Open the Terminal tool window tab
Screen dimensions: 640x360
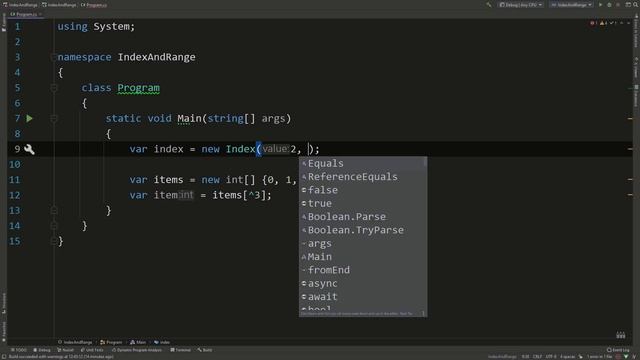pyautogui.click(x=180, y=350)
